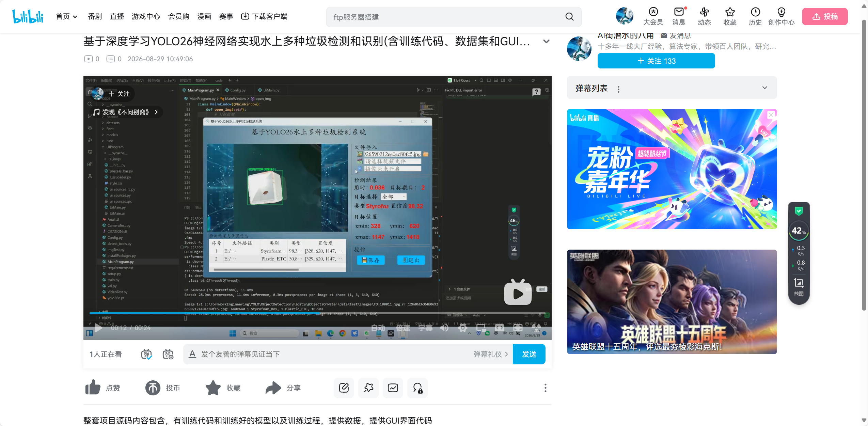Screen dimensions: 868x426
Task: Expand the full video title
Action: [x=546, y=42]
